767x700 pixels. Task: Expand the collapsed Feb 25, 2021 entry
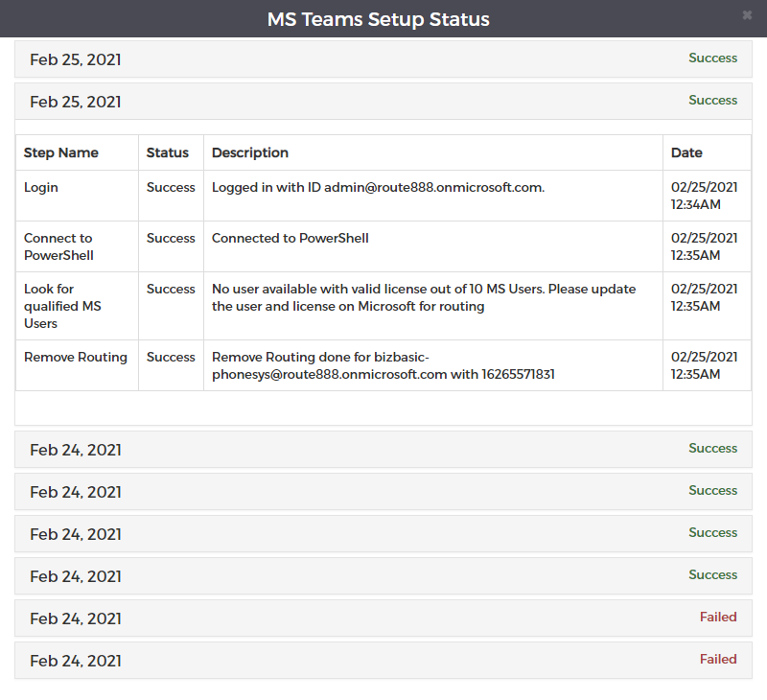pos(383,59)
